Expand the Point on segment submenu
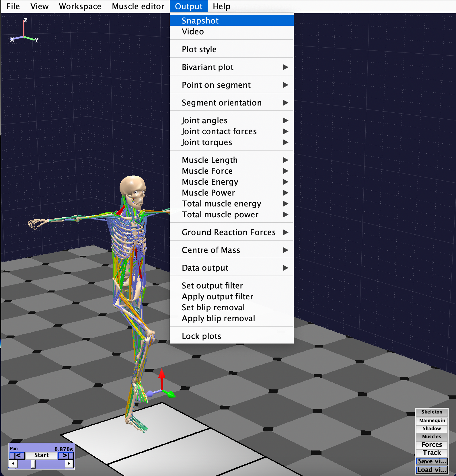 coord(232,85)
